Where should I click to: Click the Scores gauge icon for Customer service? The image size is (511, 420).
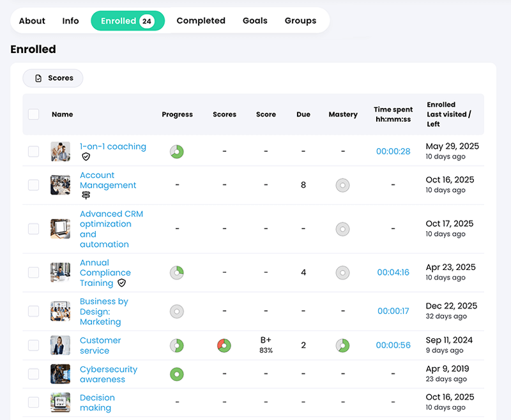[x=224, y=345]
